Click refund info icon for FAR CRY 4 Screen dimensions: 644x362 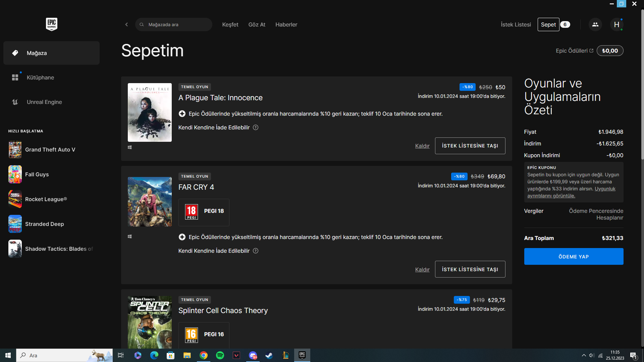click(x=256, y=251)
